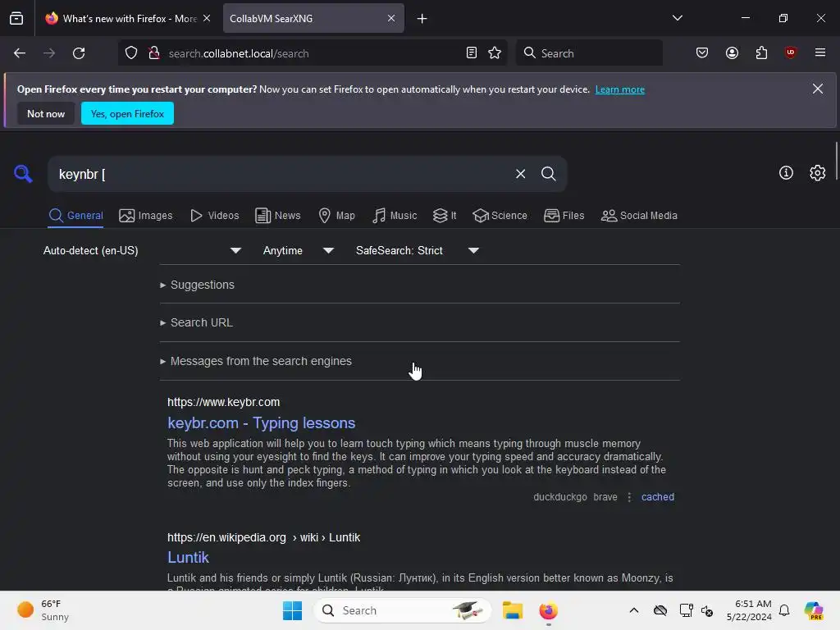Image resolution: width=840 pixels, height=630 pixels.
Task: Expand Messages from the search engines
Action: pyautogui.click(x=256, y=361)
